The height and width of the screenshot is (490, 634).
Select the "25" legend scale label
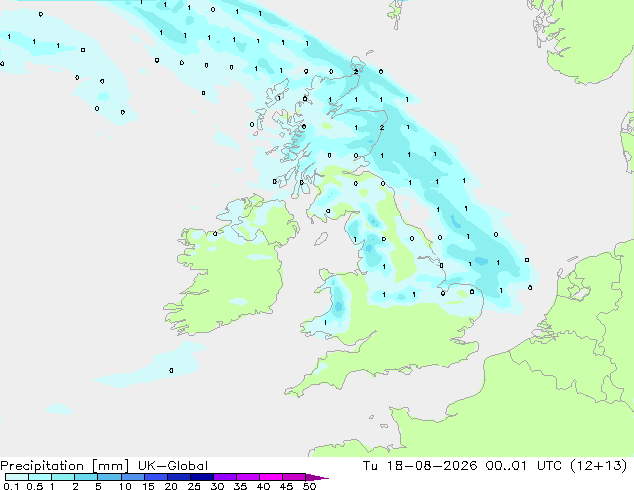[x=194, y=486]
